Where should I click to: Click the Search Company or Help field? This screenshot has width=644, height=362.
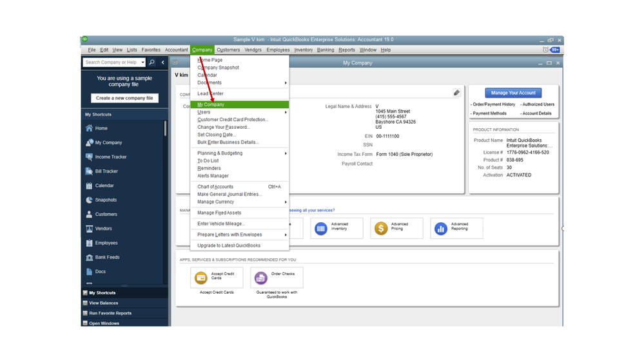pos(112,62)
